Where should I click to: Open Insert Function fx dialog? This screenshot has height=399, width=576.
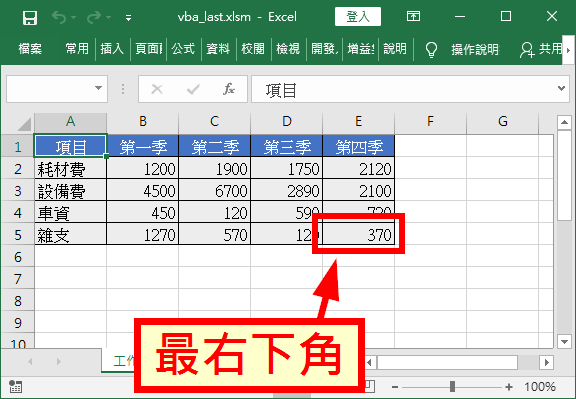[228, 89]
